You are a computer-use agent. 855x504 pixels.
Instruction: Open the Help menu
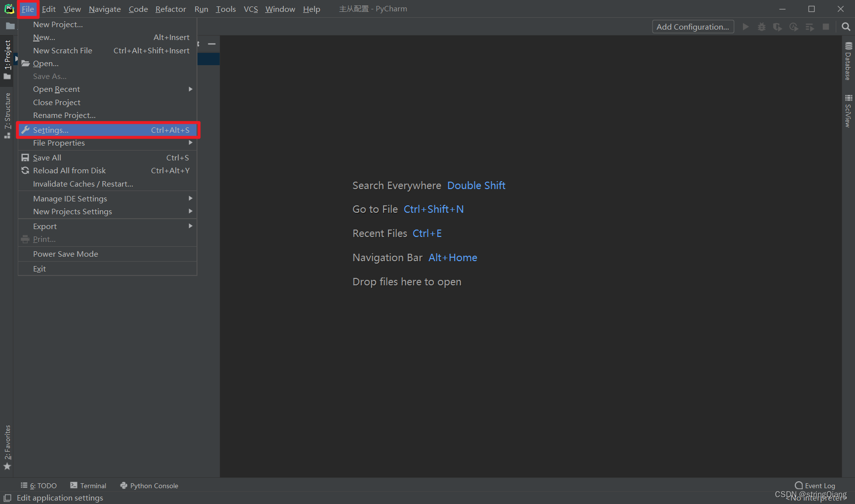[311, 9]
